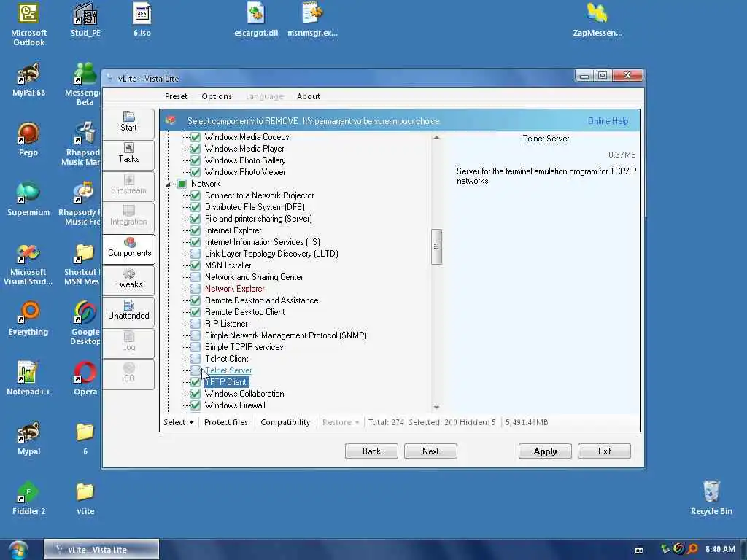Image resolution: width=747 pixels, height=560 pixels.
Task: Open Microsoft Outlook desktop icon
Action: [28, 25]
